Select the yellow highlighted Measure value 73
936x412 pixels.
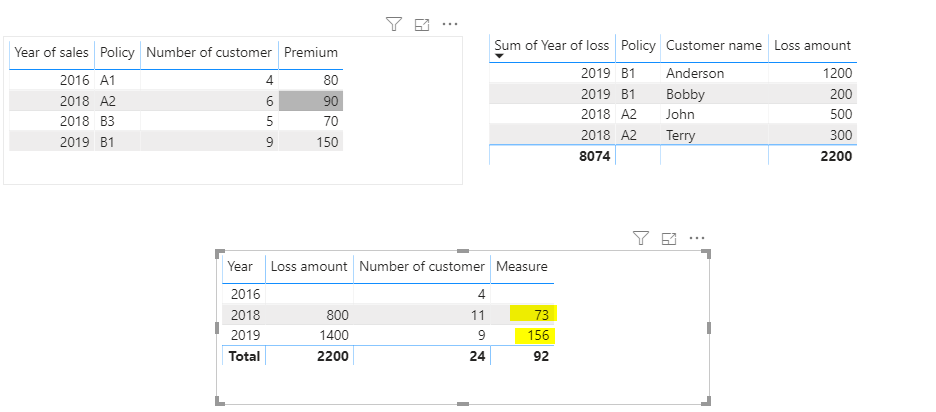pos(532,314)
